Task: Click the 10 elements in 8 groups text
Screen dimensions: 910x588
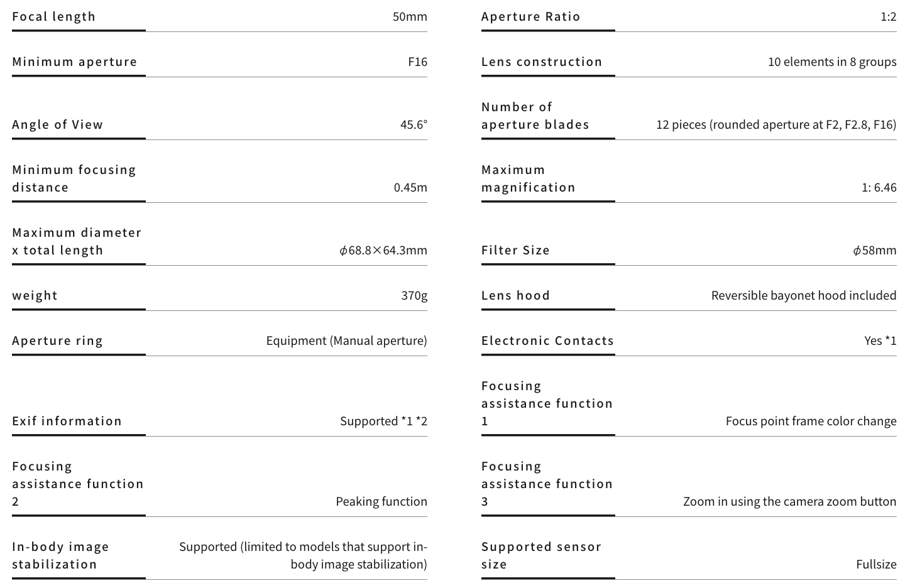Action: [832, 62]
